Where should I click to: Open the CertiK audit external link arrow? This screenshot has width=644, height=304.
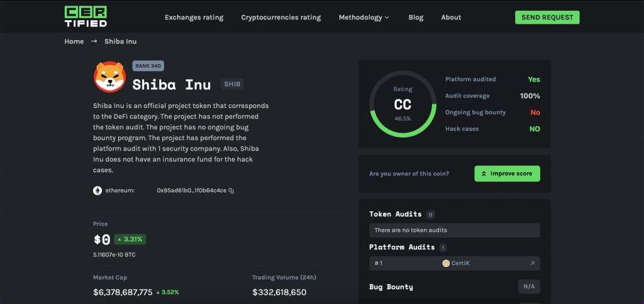pos(532,263)
